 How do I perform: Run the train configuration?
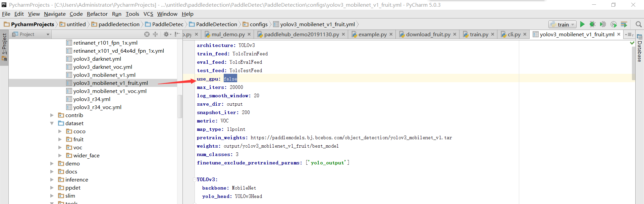tap(582, 24)
